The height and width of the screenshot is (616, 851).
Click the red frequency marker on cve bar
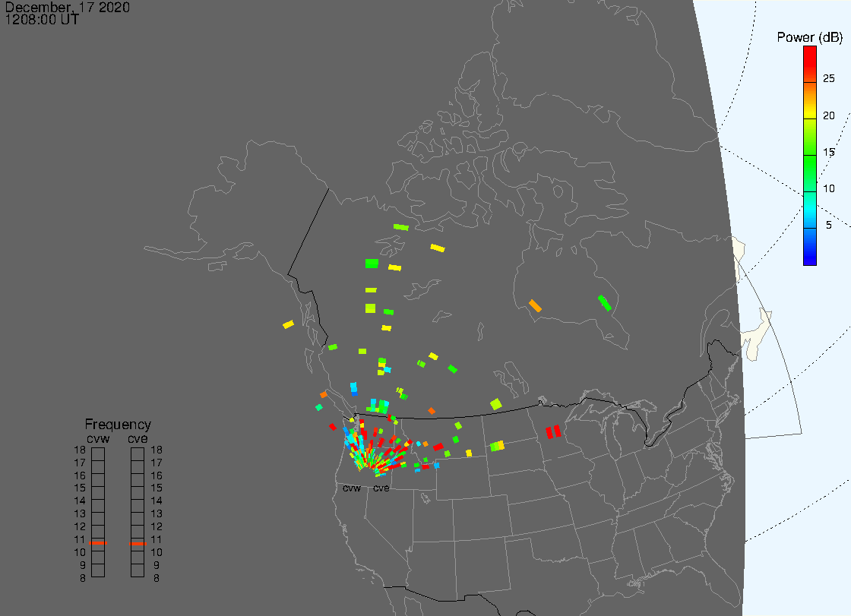tap(138, 543)
